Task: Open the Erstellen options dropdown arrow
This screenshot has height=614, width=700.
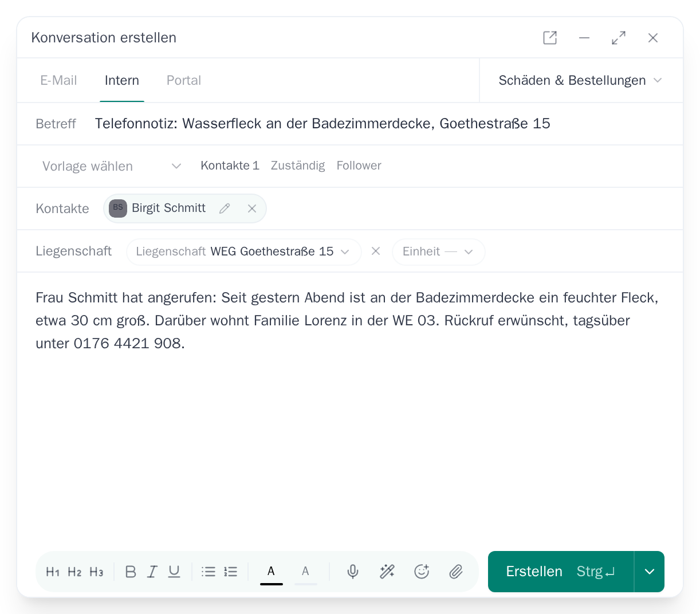Action: 650,572
